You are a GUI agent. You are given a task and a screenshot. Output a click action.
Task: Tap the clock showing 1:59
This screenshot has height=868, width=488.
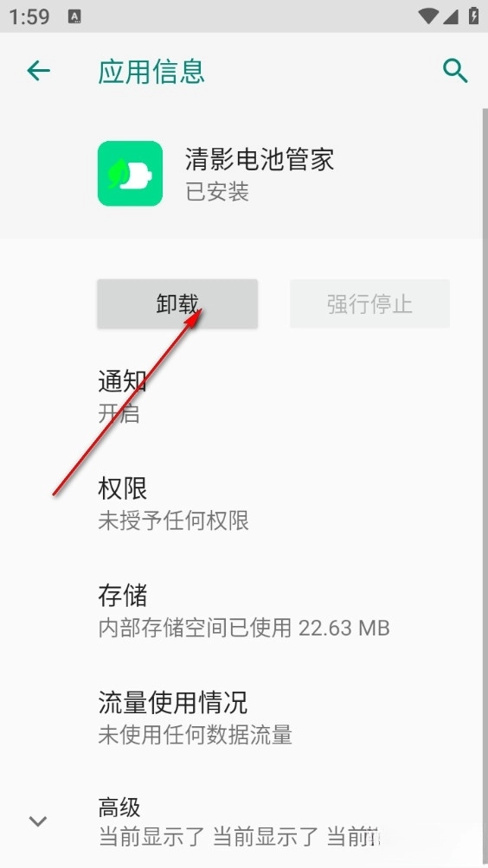29,16
